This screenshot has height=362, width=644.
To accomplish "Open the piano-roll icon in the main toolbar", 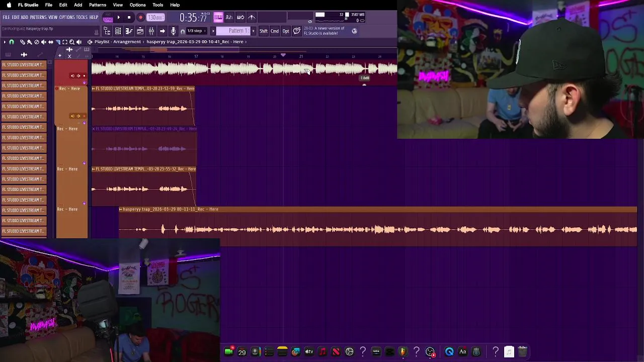I will coord(129,31).
